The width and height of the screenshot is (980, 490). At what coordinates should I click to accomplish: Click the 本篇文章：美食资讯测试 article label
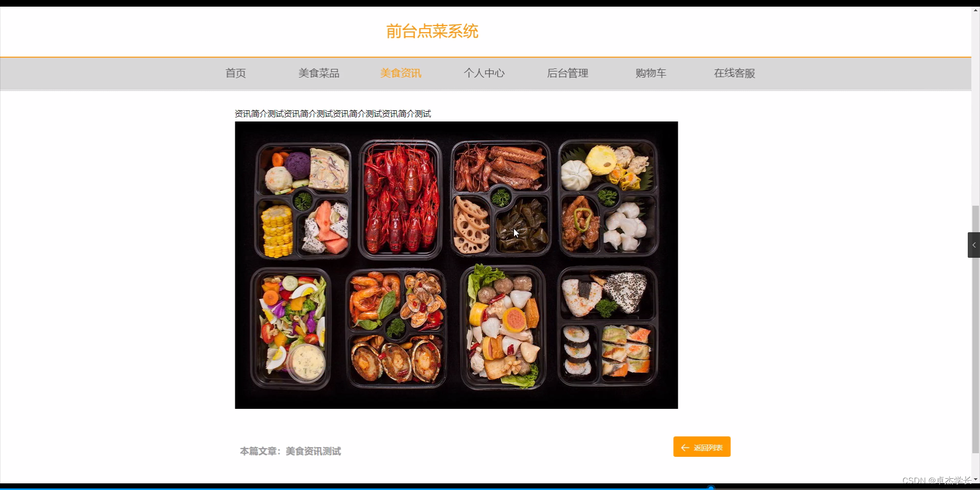[x=290, y=451]
